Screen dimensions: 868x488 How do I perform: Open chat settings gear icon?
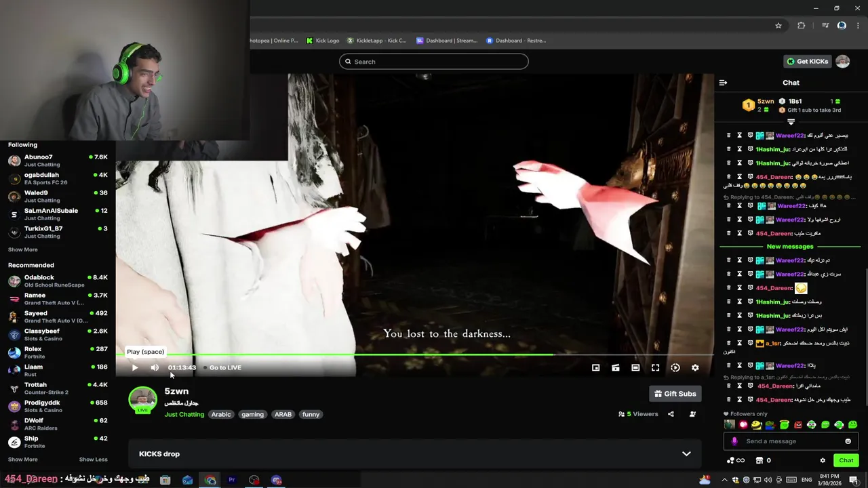pos(823,460)
